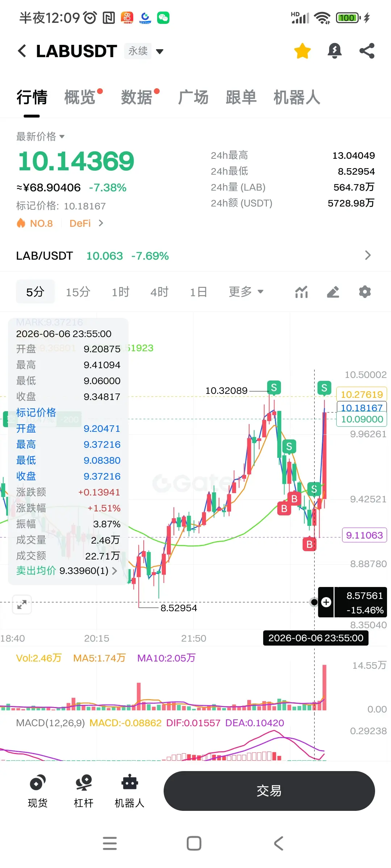Viewport: 391px width, 868px height.
Task: Select the 1时 timeframe
Action: coord(121,292)
